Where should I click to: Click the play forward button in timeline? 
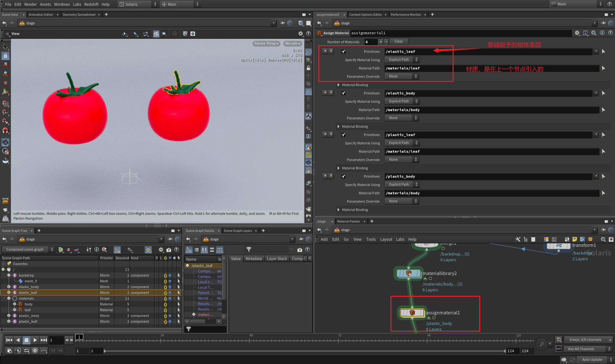point(35,340)
